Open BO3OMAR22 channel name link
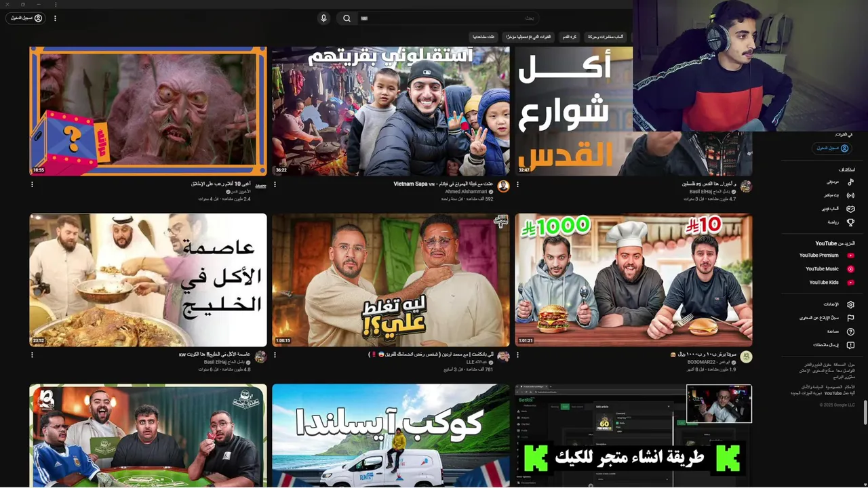The image size is (868, 488). tap(708, 362)
